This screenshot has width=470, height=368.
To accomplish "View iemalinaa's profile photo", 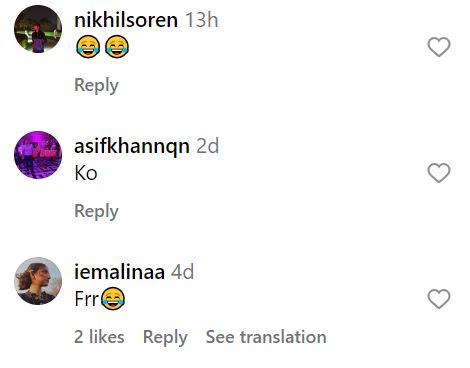I will point(38,281).
